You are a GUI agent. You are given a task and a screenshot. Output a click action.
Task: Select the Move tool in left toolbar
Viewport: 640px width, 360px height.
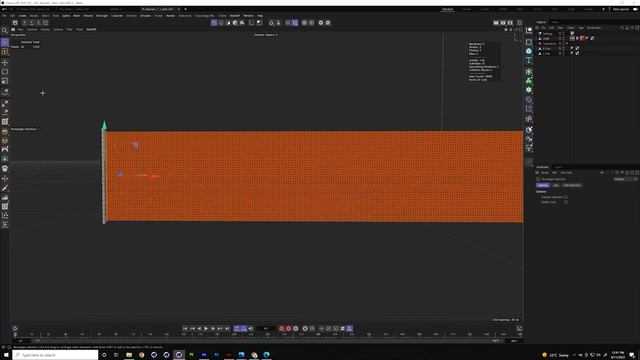coord(5,62)
